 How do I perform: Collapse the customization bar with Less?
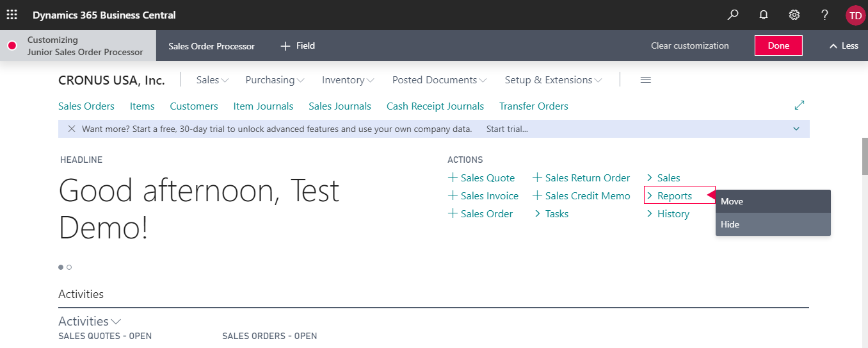tap(844, 46)
